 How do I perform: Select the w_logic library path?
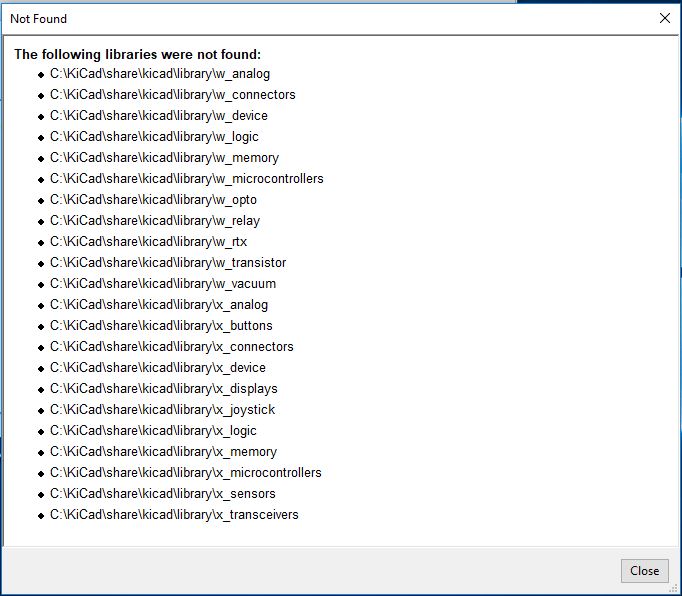tap(154, 137)
